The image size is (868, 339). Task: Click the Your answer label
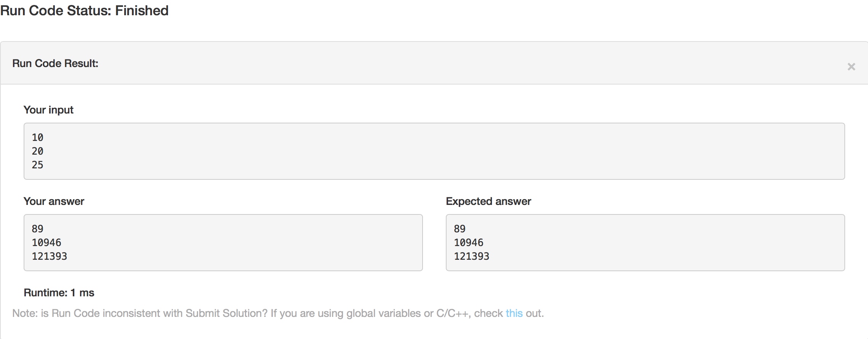click(x=54, y=201)
